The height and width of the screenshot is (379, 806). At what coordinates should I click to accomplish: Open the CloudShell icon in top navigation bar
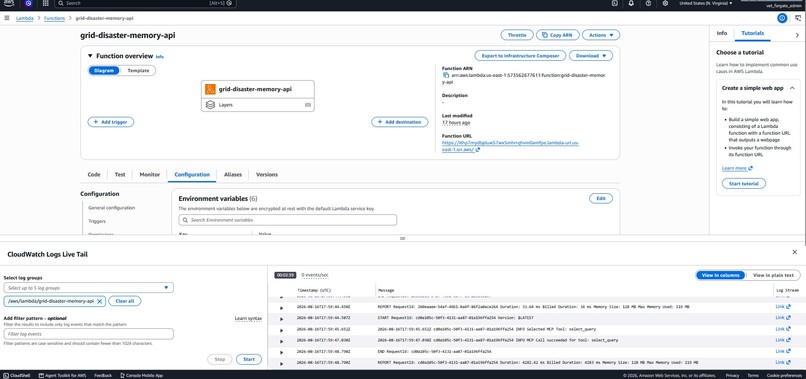click(x=615, y=3)
